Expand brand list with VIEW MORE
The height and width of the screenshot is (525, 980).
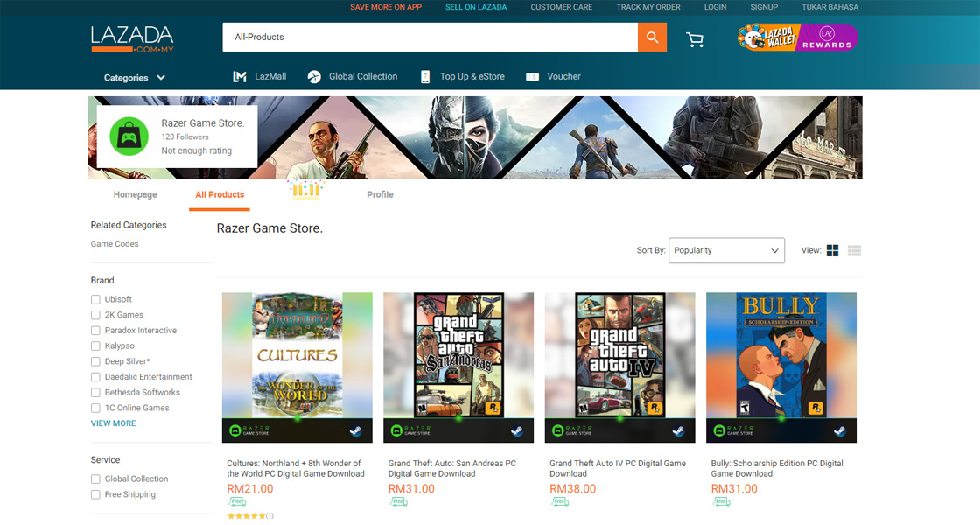tap(113, 423)
